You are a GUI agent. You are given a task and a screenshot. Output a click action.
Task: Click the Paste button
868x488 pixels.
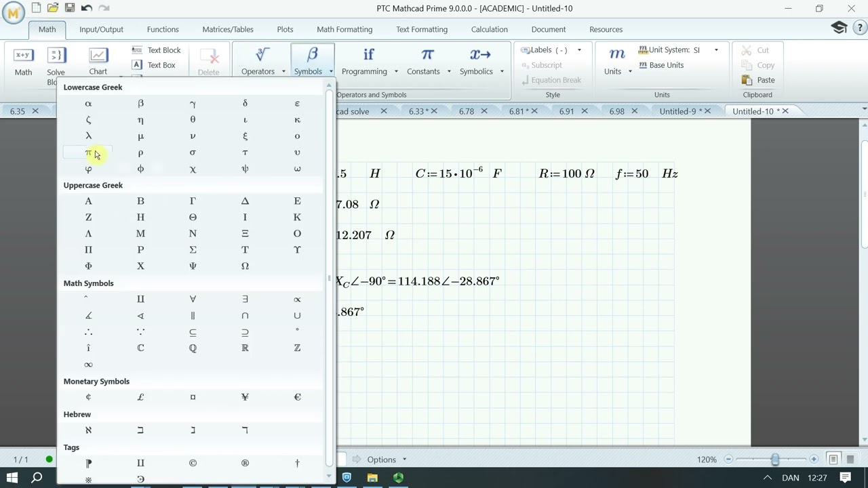757,80
